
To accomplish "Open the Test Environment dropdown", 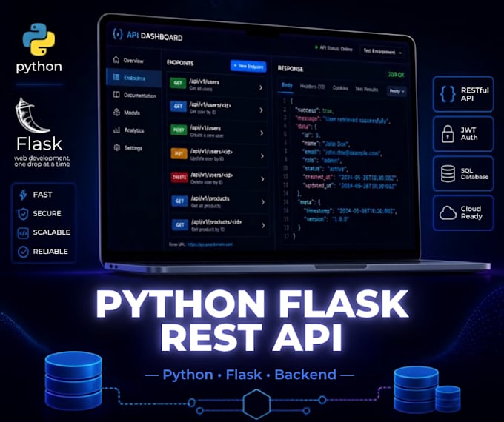I will coord(382,51).
